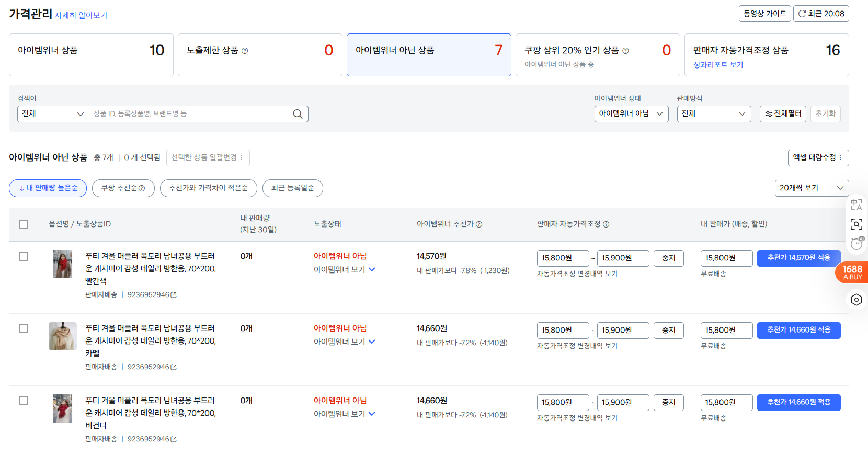Click help icon beside 아이템위너 추천가 header
Screen dimensions: 868x455
click(x=479, y=224)
